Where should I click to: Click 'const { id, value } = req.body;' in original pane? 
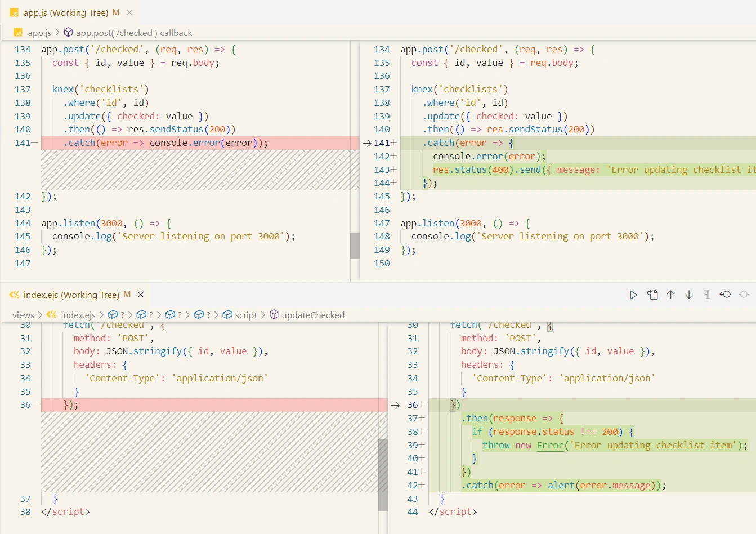[136, 63]
